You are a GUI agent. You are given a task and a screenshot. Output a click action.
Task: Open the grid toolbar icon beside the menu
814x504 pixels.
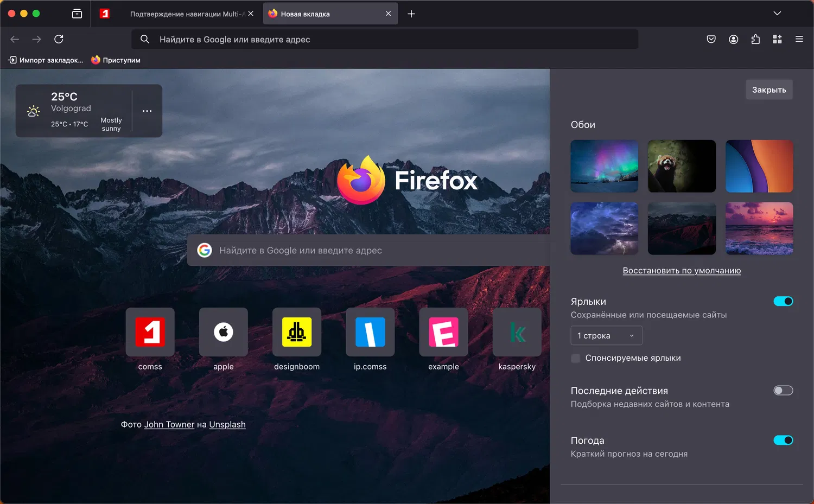777,39
